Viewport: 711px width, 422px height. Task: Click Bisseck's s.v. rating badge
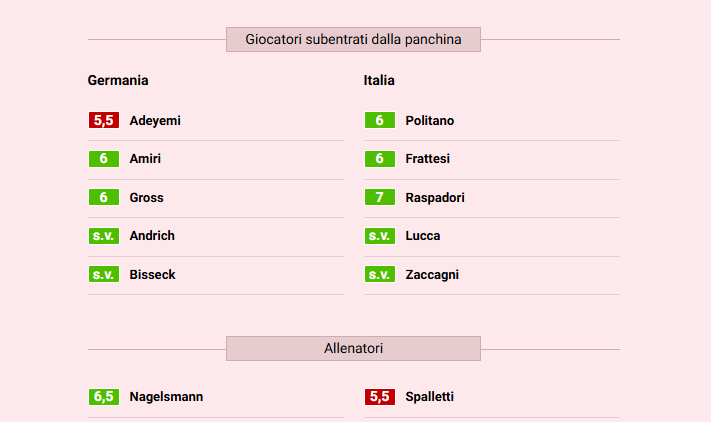(103, 274)
